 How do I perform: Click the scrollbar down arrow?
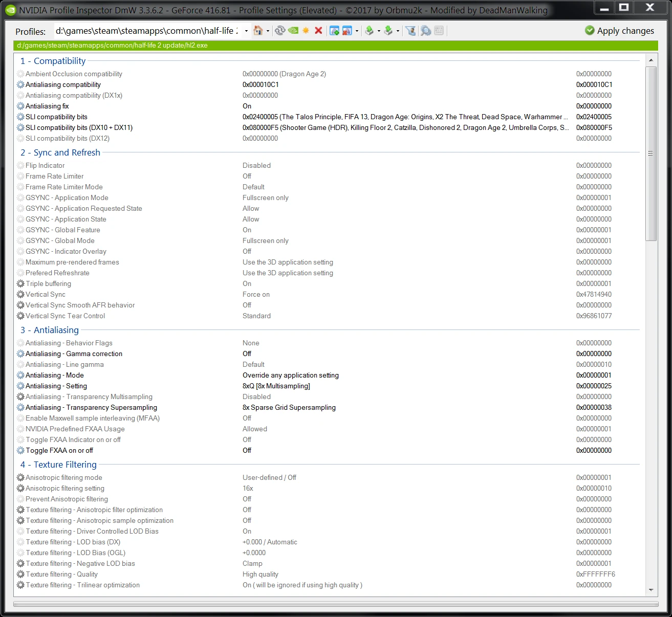pyautogui.click(x=651, y=590)
